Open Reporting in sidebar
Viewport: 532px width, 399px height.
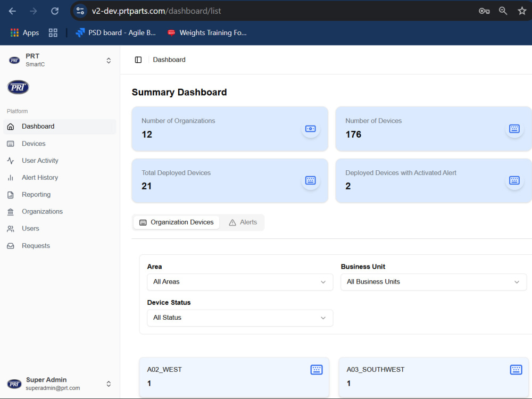pos(60,194)
